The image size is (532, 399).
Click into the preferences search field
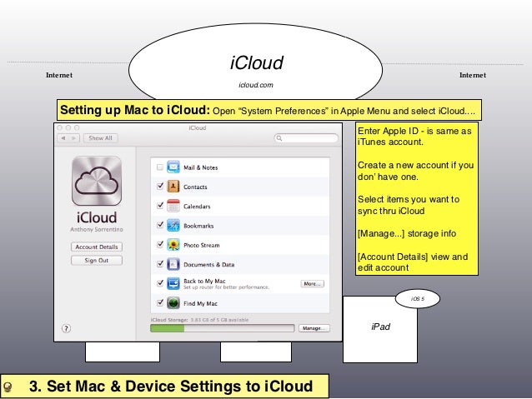click(306, 138)
